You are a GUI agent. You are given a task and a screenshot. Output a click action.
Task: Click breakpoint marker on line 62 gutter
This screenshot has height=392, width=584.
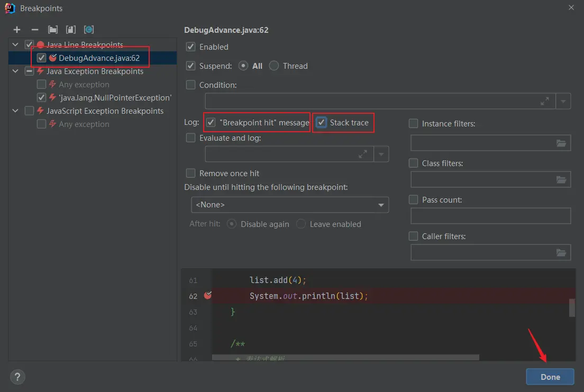tap(208, 296)
